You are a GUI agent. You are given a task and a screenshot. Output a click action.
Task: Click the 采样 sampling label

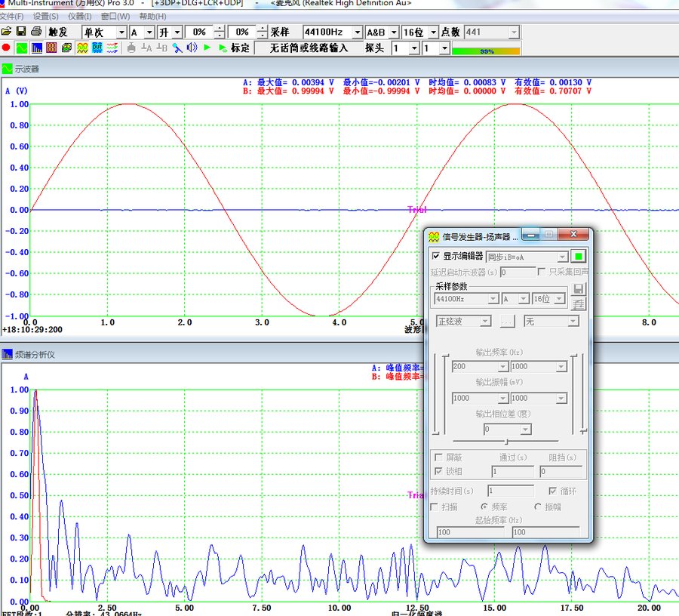pyautogui.click(x=280, y=32)
